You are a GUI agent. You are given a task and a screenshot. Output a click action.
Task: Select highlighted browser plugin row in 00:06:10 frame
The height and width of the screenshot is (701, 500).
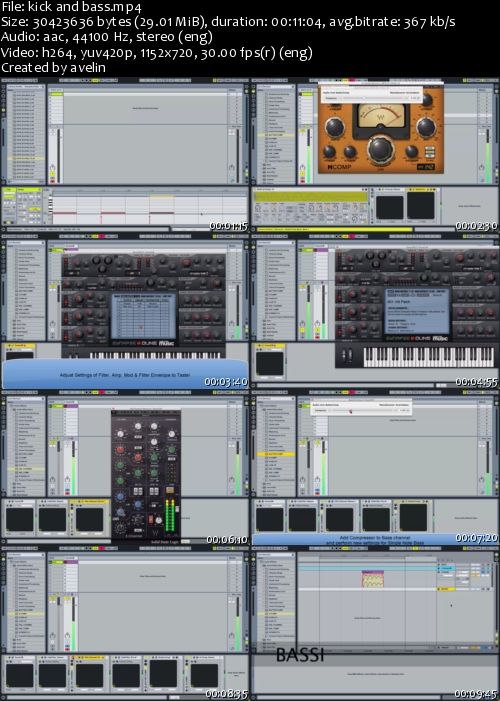coord(27,469)
